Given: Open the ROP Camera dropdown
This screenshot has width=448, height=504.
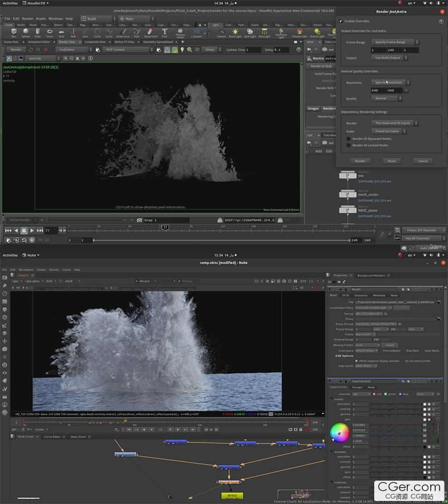Looking at the screenshot, I should [128, 49].
